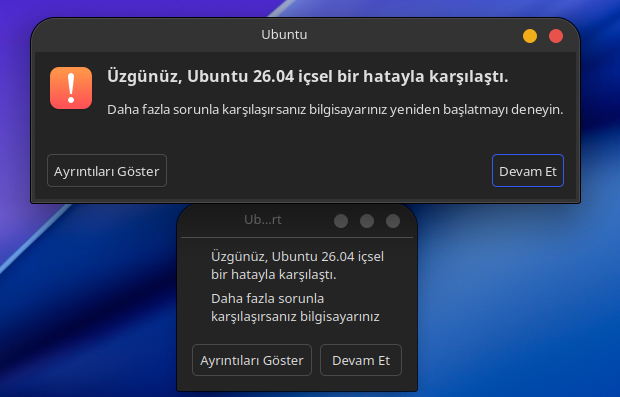Click the leftmost gray button in small dialog titlebar

[341, 221]
